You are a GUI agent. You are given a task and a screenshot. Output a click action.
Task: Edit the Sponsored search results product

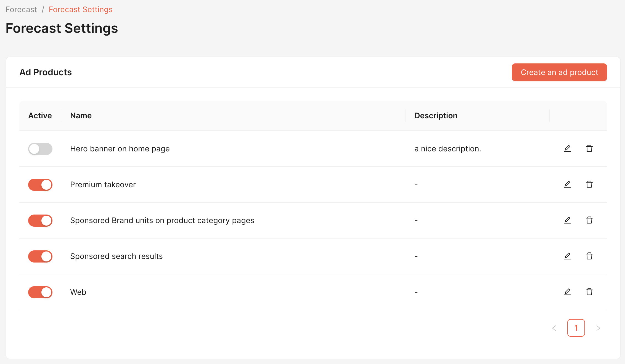pos(567,256)
